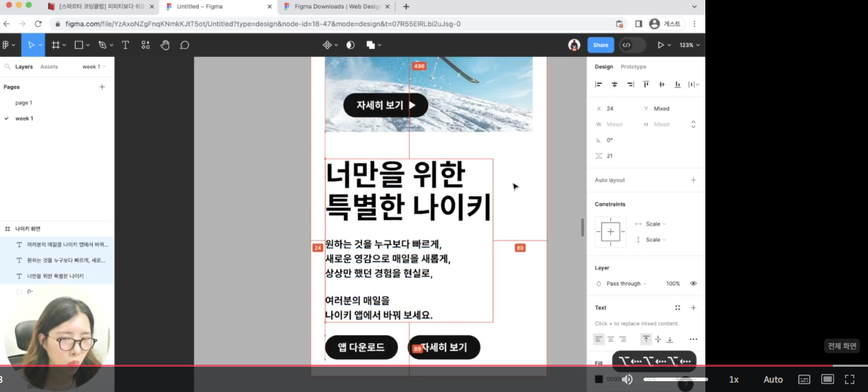This screenshot has height=392, width=868.
Task: Click 앱 다운로드 button on canvas
Action: pyautogui.click(x=361, y=347)
